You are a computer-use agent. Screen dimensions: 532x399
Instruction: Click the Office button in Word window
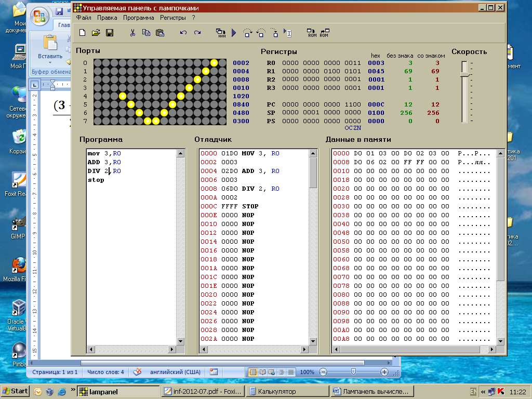(39, 17)
